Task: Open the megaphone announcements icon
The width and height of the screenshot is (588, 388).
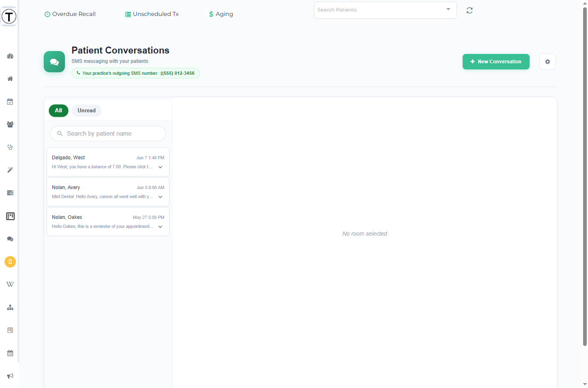Action: (x=10, y=376)
